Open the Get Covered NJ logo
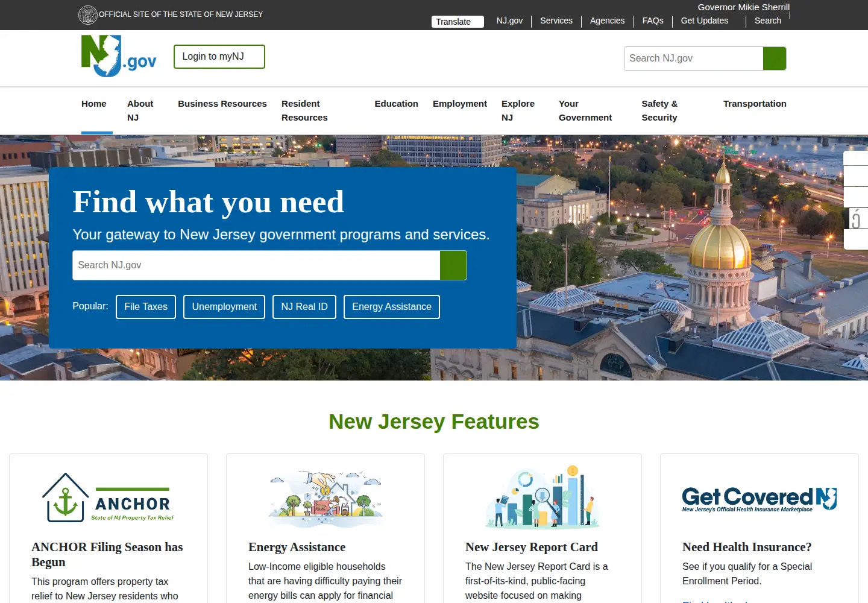This screenshot has height=603, width=868. pyautogui.click(x=759, y=499)
